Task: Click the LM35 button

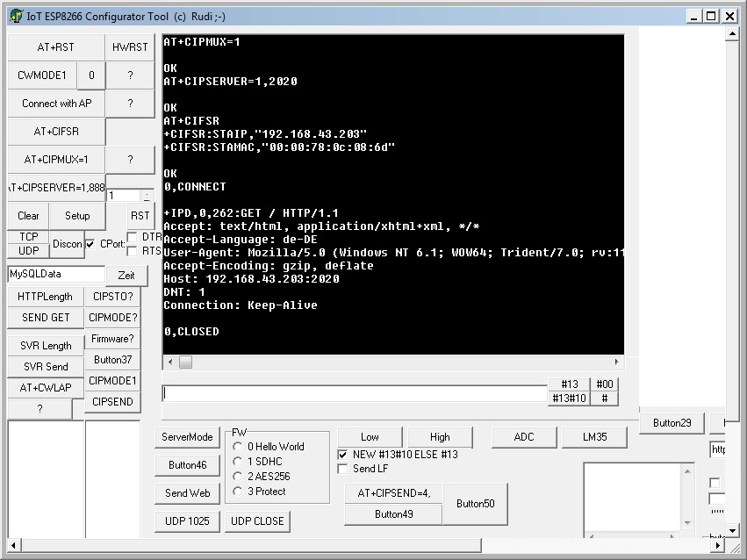Action: click(x=594, y=437)
